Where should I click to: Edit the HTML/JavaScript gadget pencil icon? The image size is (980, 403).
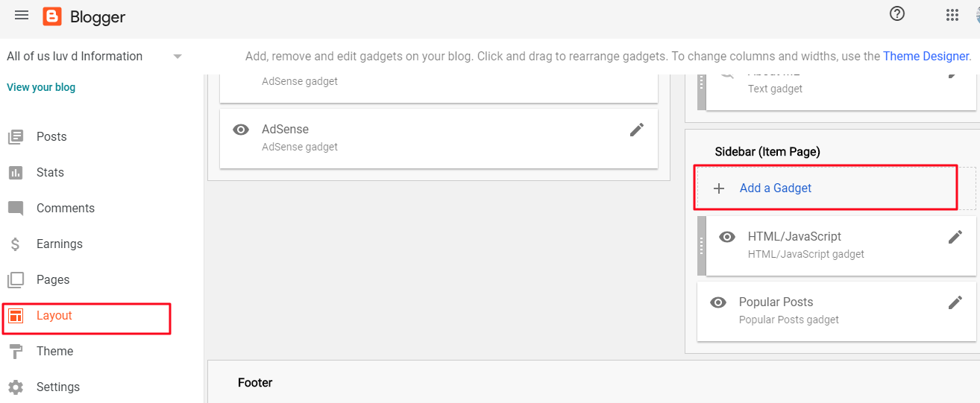[x=955, y=237]
